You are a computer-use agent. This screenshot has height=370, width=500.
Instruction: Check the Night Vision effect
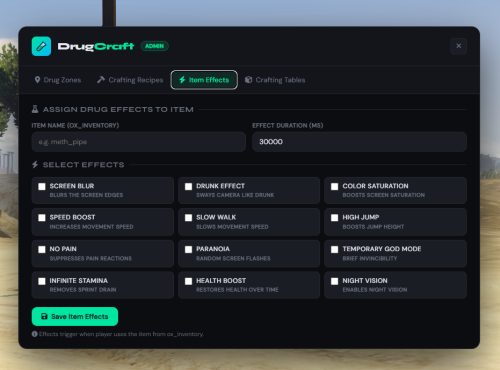334,281
